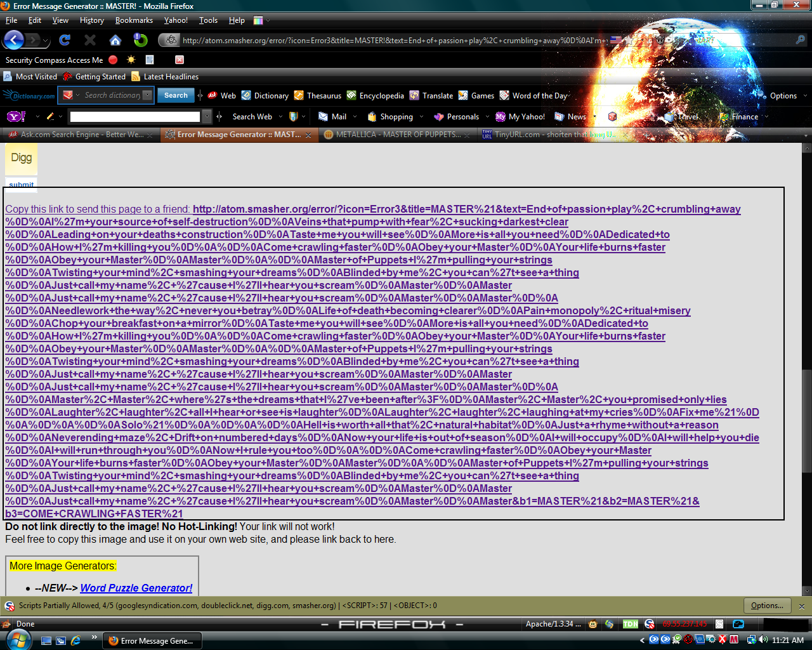Click NoScript Options... button

pyautogui.click(x=767, y=606)
